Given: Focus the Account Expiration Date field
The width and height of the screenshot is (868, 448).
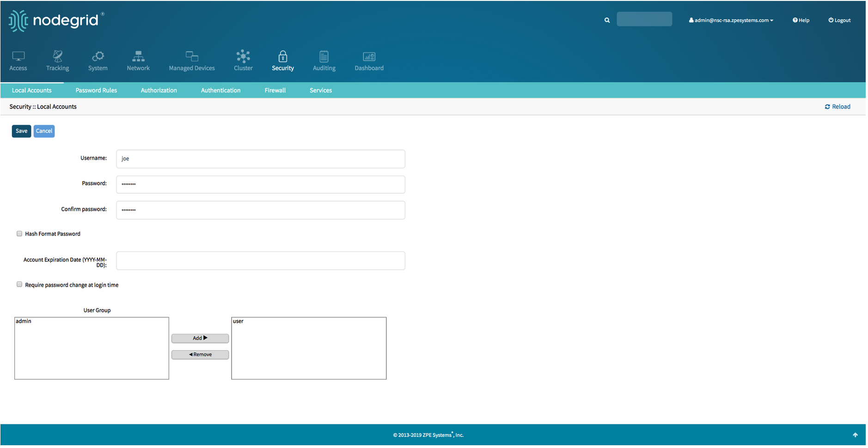Looking at the screenshot, I should (x=261, y=260).
